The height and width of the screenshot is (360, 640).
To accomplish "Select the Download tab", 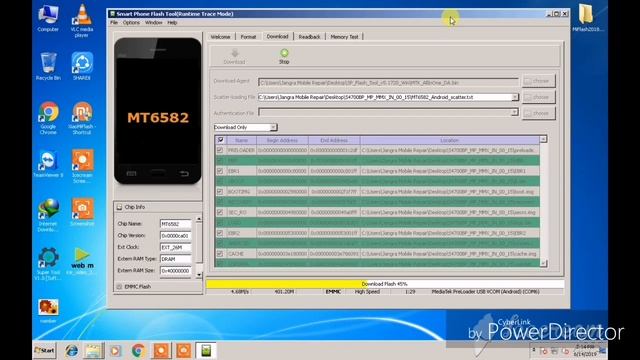I will tap(278, 36).
